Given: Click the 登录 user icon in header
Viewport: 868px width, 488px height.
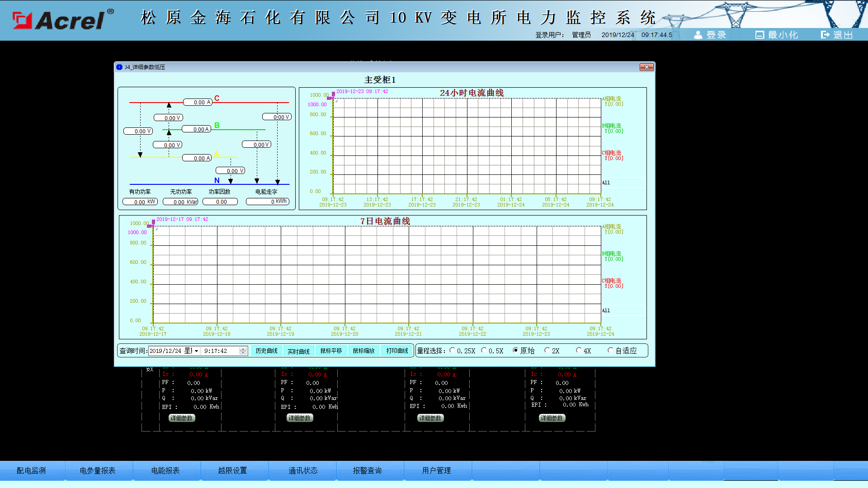Looking at the screenshot, I should point(698,35).
